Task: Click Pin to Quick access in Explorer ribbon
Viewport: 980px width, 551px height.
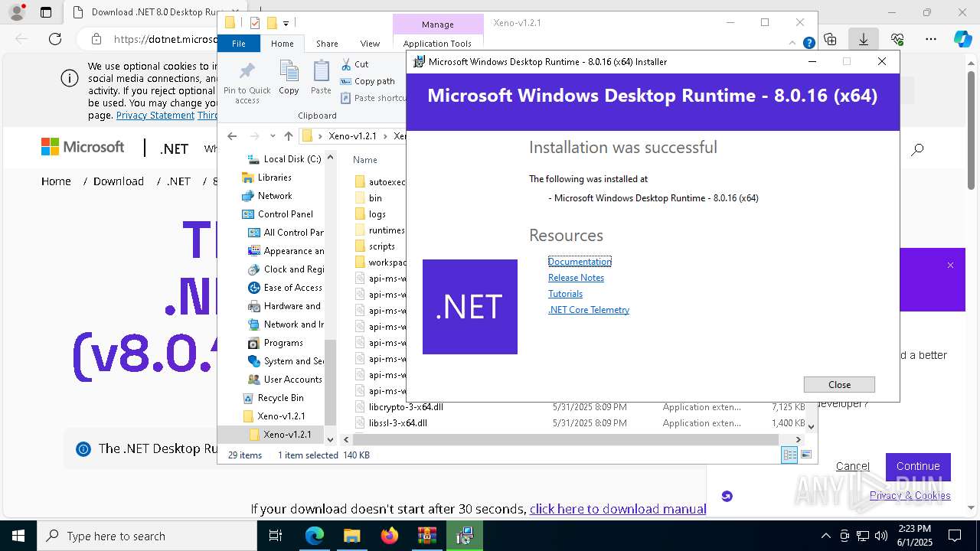Action: coord(247,83)
